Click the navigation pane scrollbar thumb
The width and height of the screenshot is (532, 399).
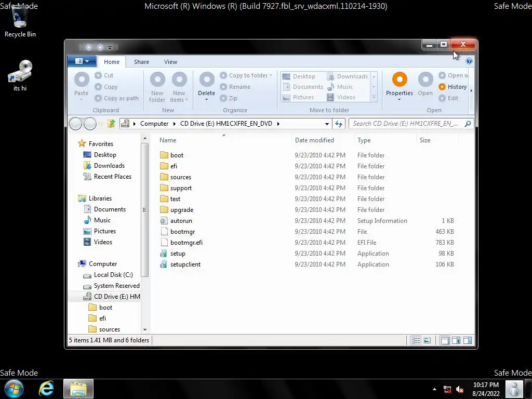coord(144,210)
